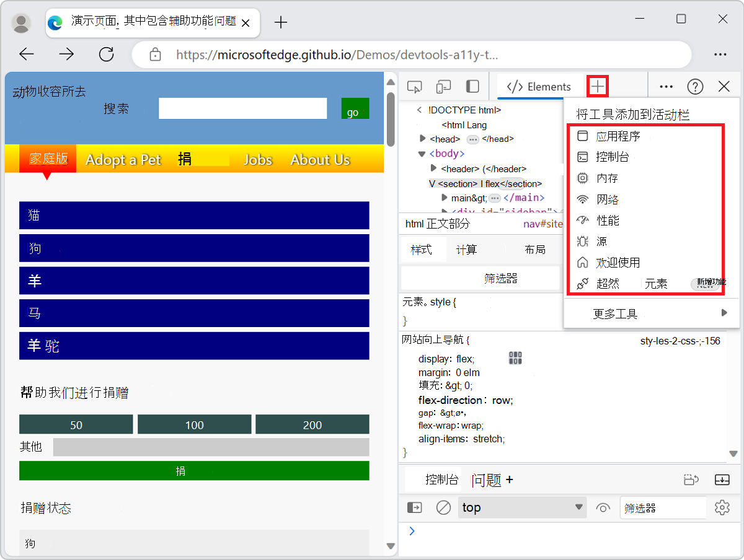
Task: Open the 狗 category link
Action: tap(194, 248)
